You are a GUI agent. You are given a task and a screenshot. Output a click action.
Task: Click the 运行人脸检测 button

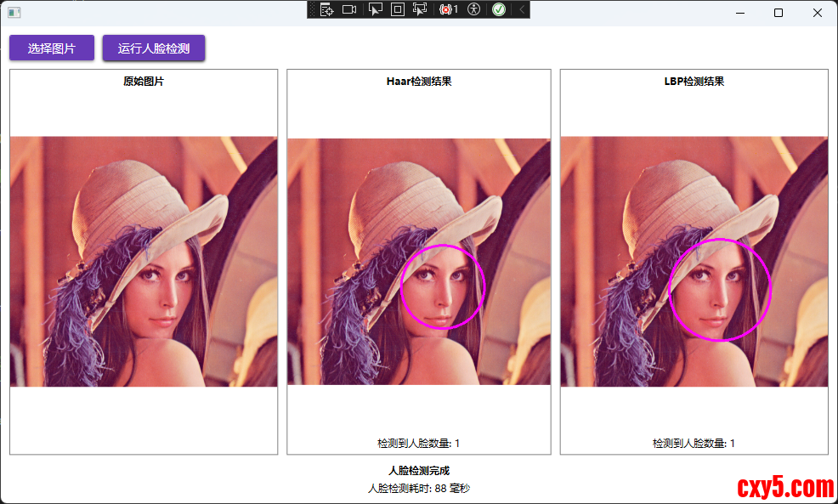(154, 48)
